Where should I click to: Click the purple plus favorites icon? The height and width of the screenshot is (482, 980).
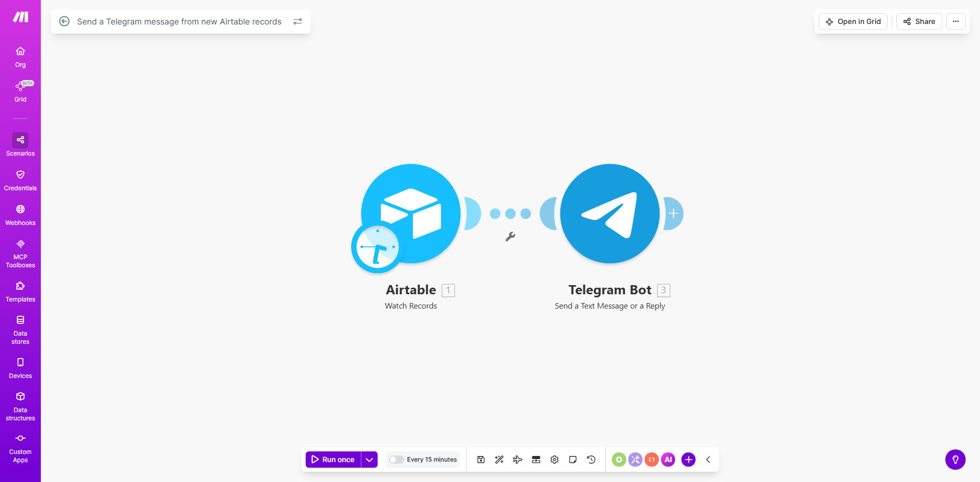(689, 460)
